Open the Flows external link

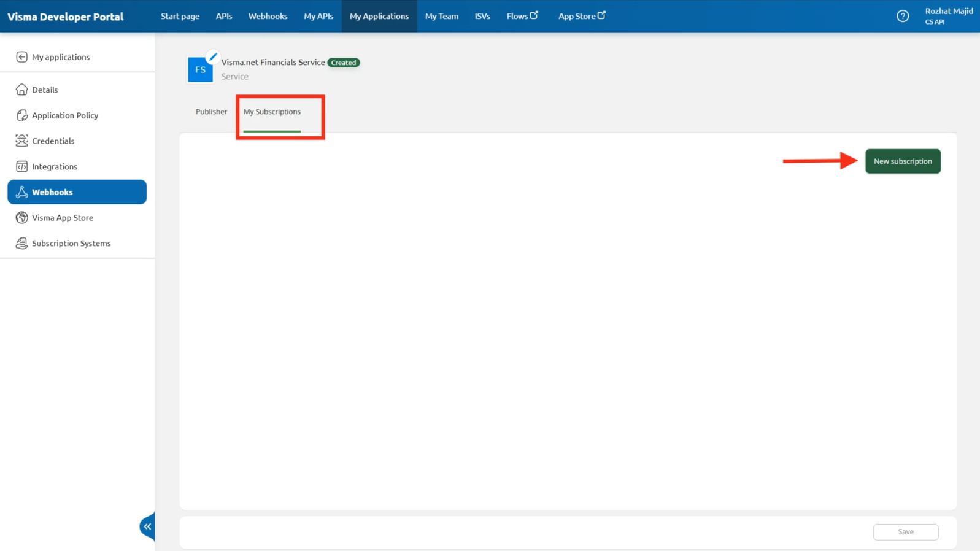click(x=522, y=17)
